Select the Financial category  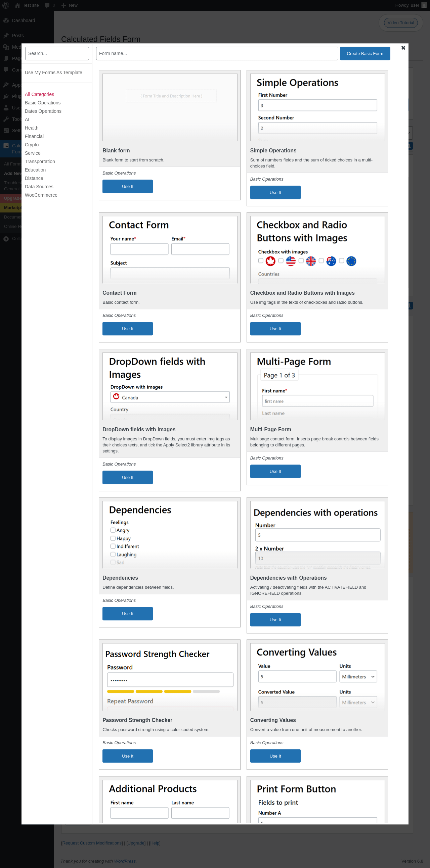point(34,136)
